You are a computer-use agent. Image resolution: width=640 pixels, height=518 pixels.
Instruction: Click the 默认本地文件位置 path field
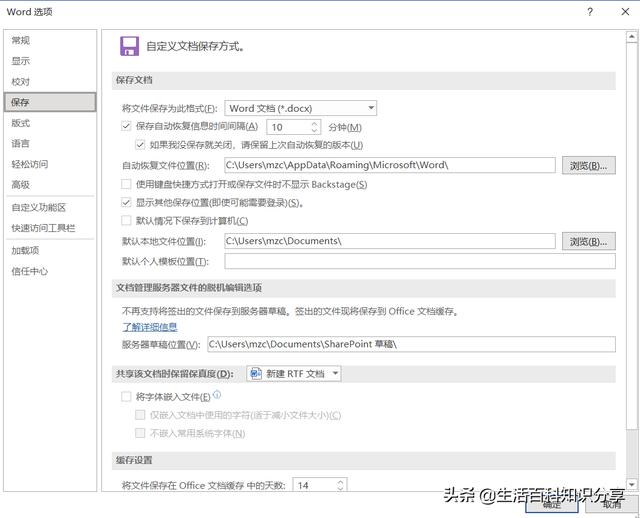(390, 241)
